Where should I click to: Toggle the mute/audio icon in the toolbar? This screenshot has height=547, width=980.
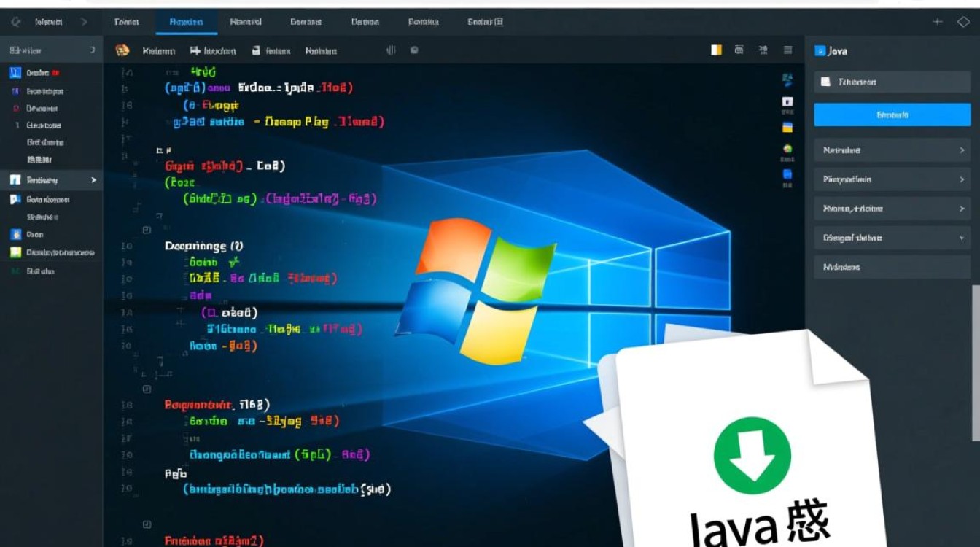pyautogui.click(x=391, y=50)
